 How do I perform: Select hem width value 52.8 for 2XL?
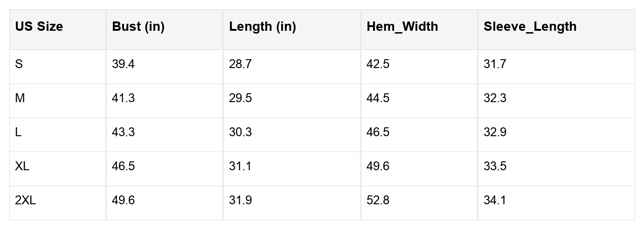(378, 200)
